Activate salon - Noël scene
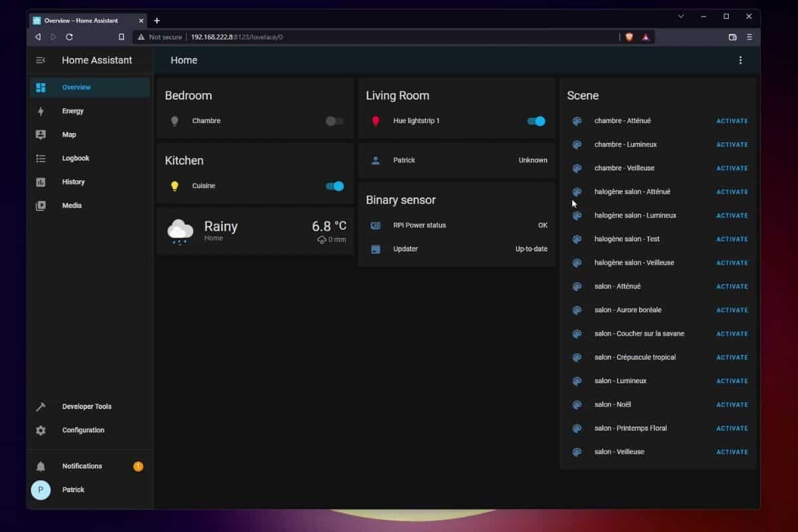The width and height of the screenshot is (798, 532). coord(732,404)
